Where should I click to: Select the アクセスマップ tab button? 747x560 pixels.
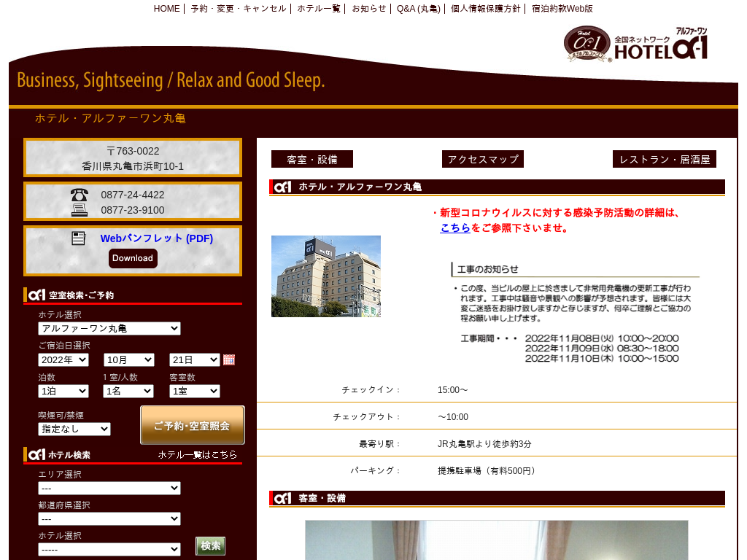point(483,160)
